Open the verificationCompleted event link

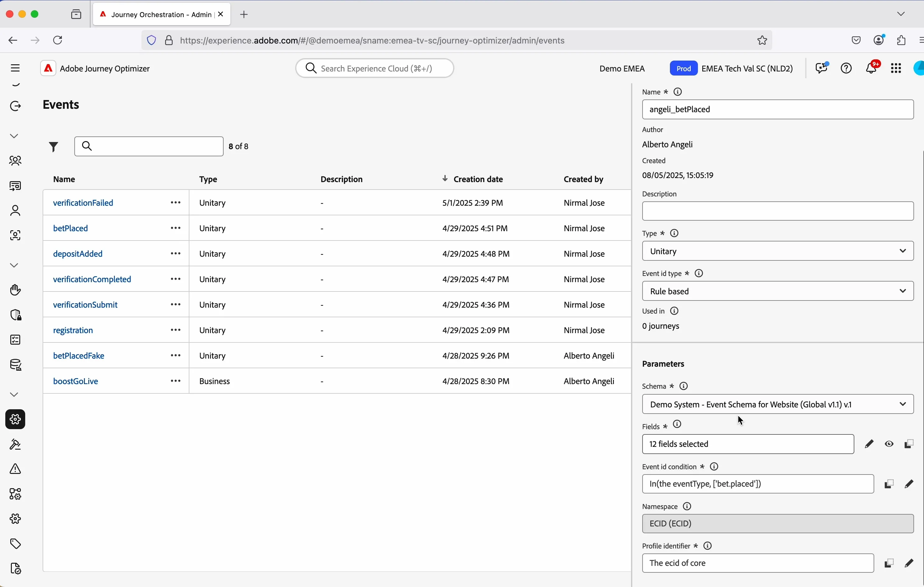(92, 279)
